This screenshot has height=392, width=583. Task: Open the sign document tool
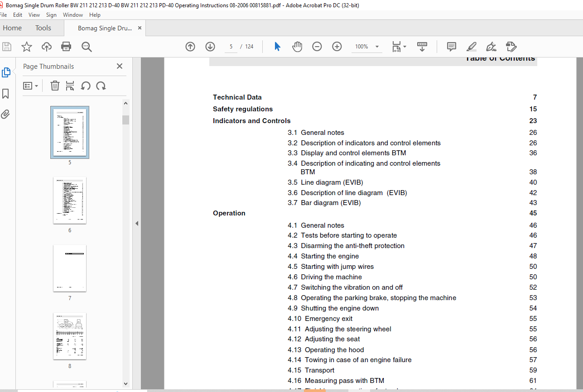(x=491, y=47)
